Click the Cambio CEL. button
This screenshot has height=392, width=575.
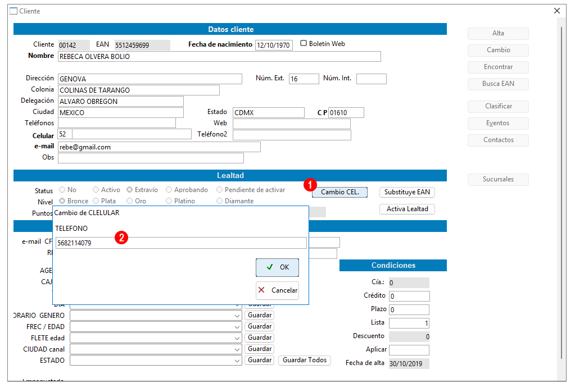339,192
